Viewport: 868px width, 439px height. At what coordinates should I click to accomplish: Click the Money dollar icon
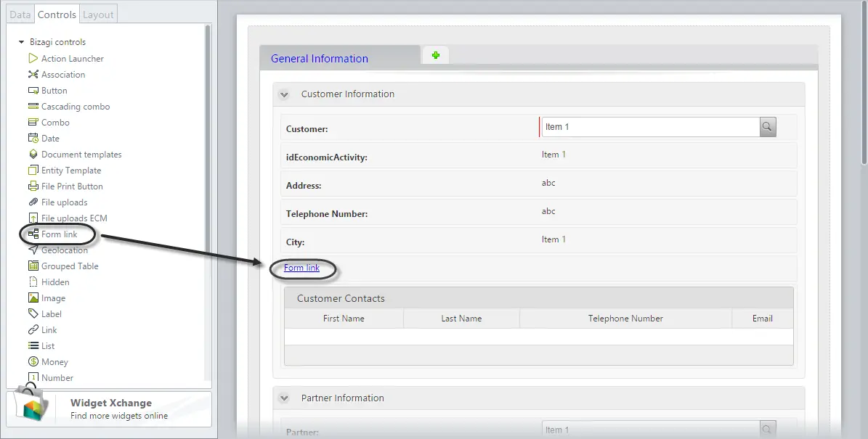(33, 361)
